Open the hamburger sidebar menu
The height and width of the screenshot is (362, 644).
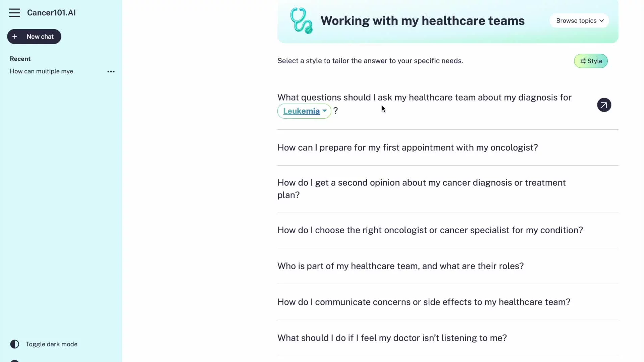tap(14, 13)
